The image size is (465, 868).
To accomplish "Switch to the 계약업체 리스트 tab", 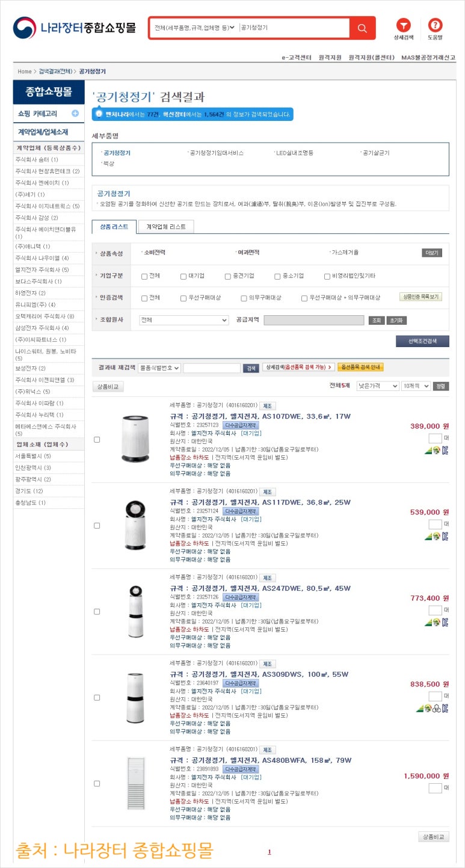I will pyautogui.click(x=166, y=227).
